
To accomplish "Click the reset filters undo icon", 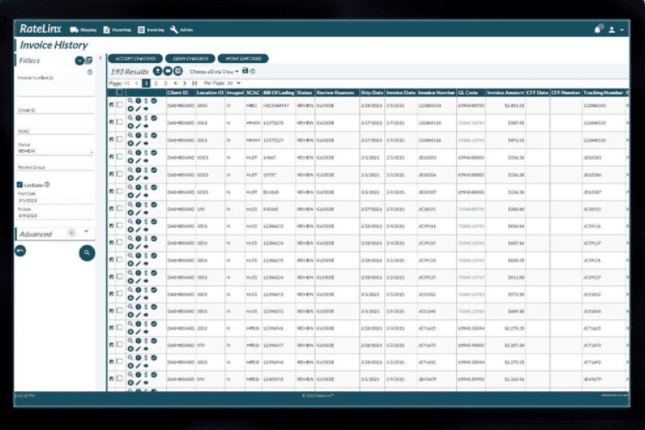I will point(20,249).
